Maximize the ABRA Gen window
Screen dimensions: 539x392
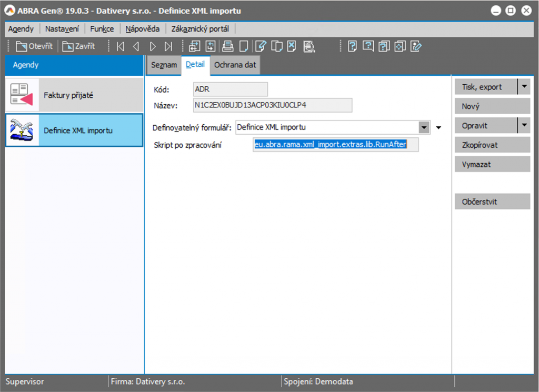point(511,11)
